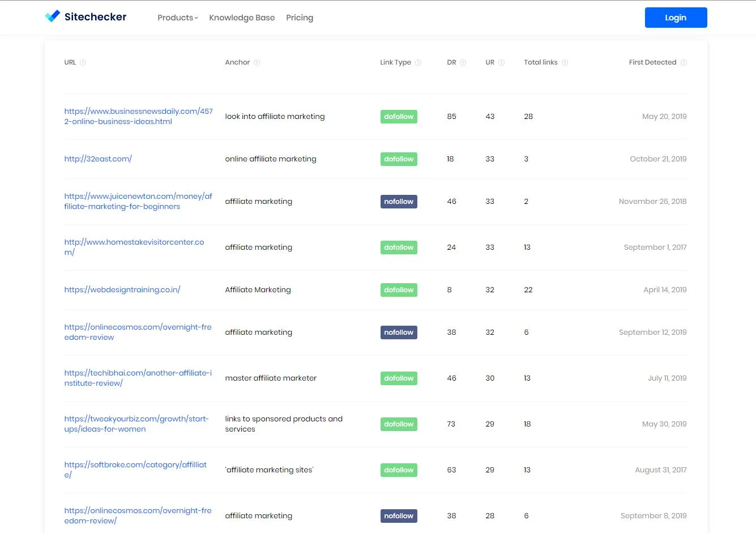Click dofollow badge in tweakyourbiz.com row

point(399,424)
